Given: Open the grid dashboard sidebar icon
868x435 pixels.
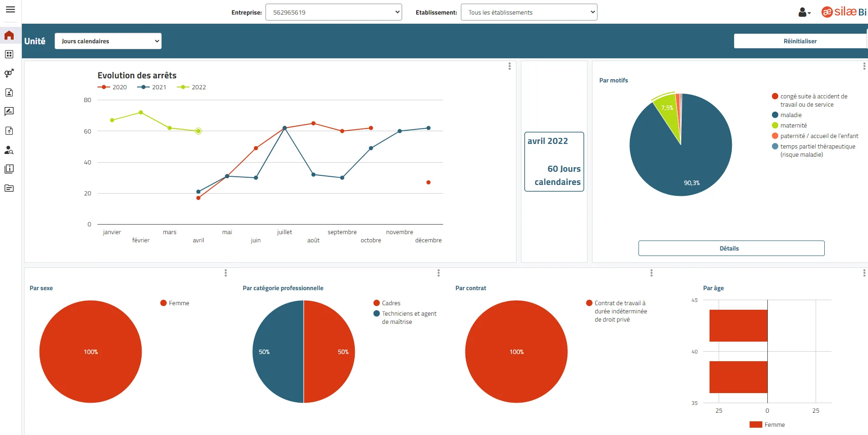Looking at the screenshot, I should point(9,54).
